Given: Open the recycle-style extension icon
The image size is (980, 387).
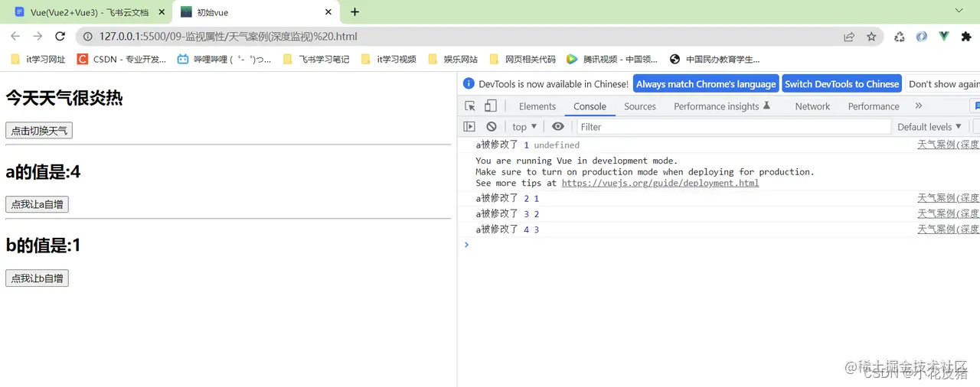Looking at the screenshot, I should tap(900, 37).
